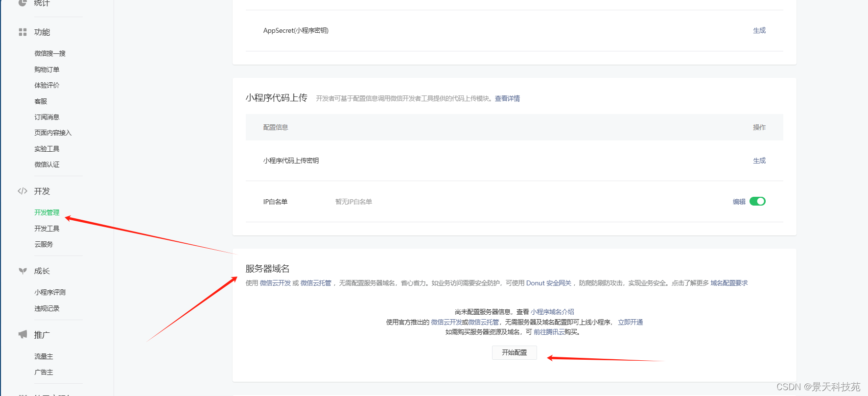
Task: Click 微信云开发 link in description line
Action: (x=275, y=283)
